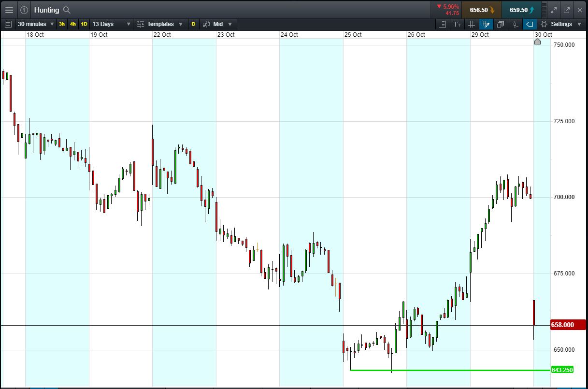Open the stacked windows overlay icon
The width and height of the screenshot is (588, 389).
(x=501, y=24)
